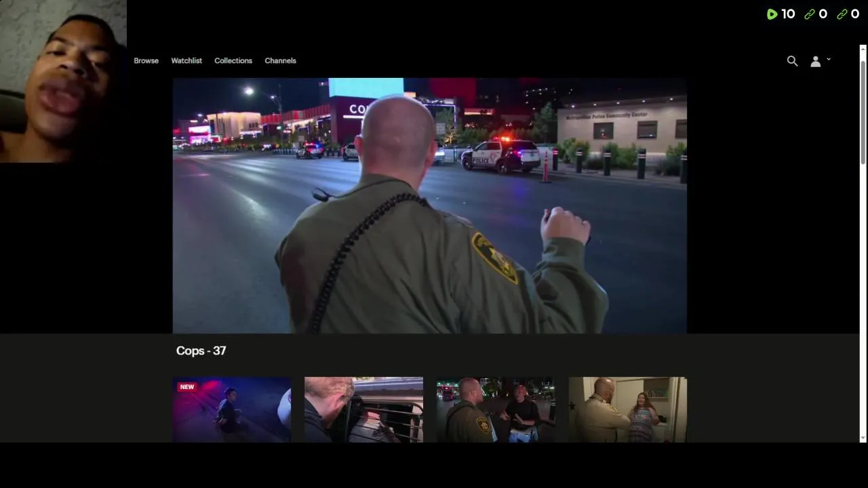This screenshot has height=488, width=868.
Task: Select the 'Cops - 37' title text
Action: tap(201, 350)
